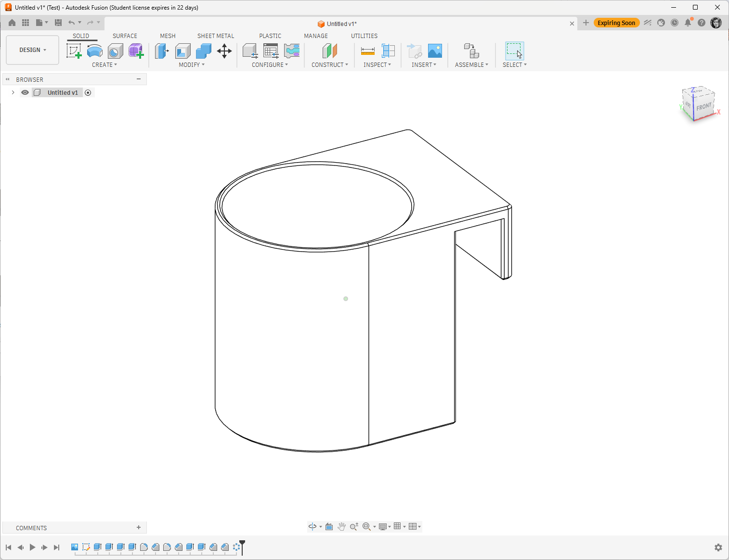Select the Revolve tool in Create
The height and width of the screenshot is (560, 729).
tap(95, 51)
